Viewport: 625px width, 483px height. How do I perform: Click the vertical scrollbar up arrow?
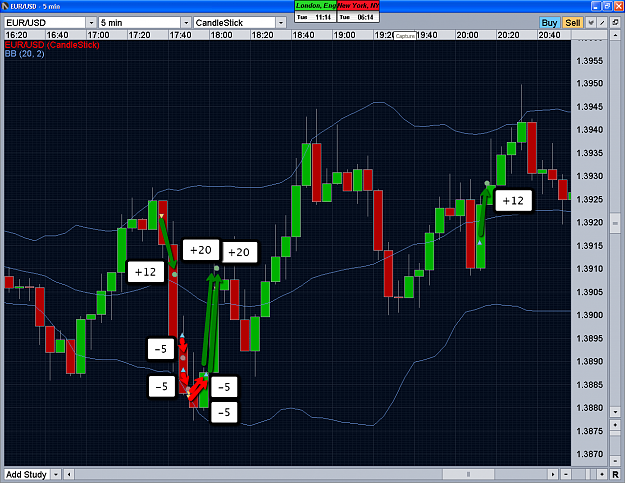coord(615,35)
